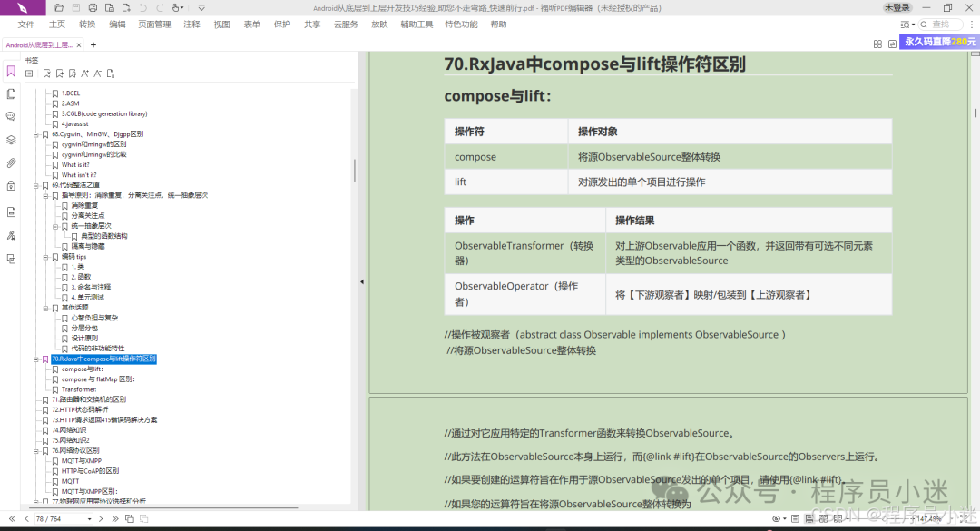The image size is (980, 531).
Task: Open the 云服务 ribbon tab
Action: pos(346,25)
